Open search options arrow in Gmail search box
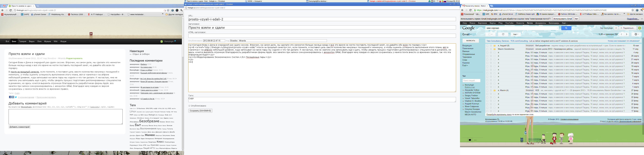The image size is (644, 155). (557, 28)
